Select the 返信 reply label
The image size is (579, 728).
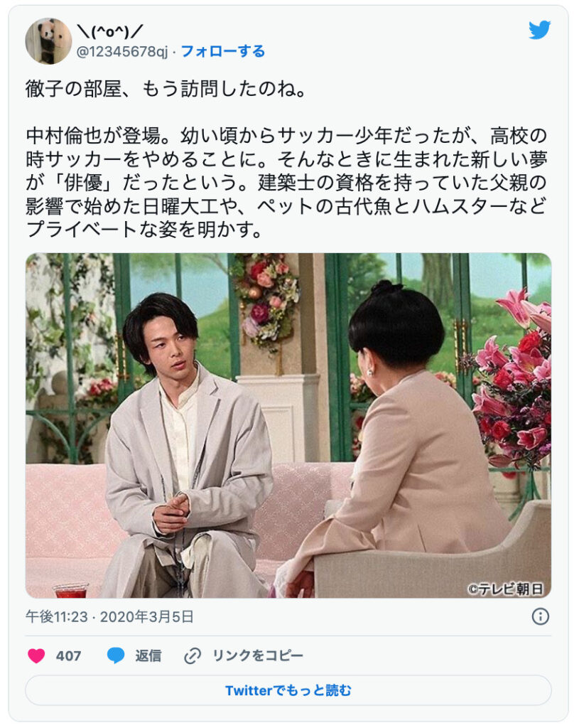point(148,655)
